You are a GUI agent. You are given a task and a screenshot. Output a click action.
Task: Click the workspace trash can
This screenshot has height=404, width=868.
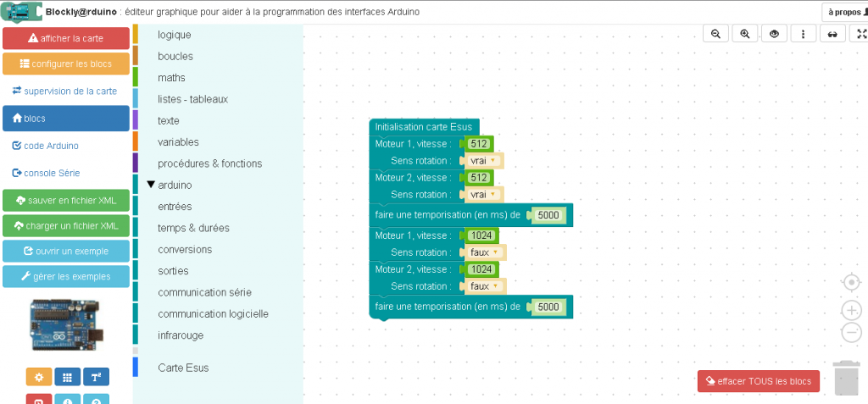846,379
